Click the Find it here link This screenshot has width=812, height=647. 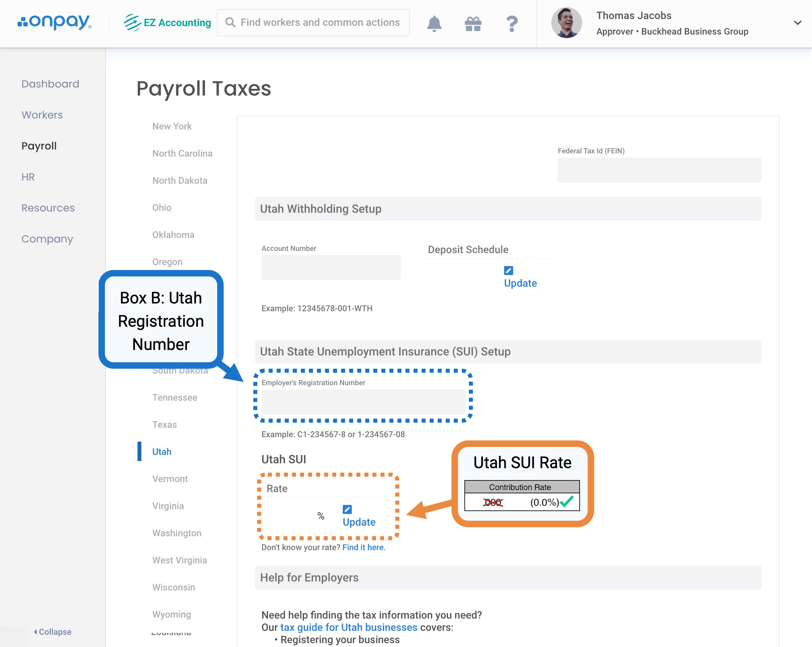tap(363, 547)
